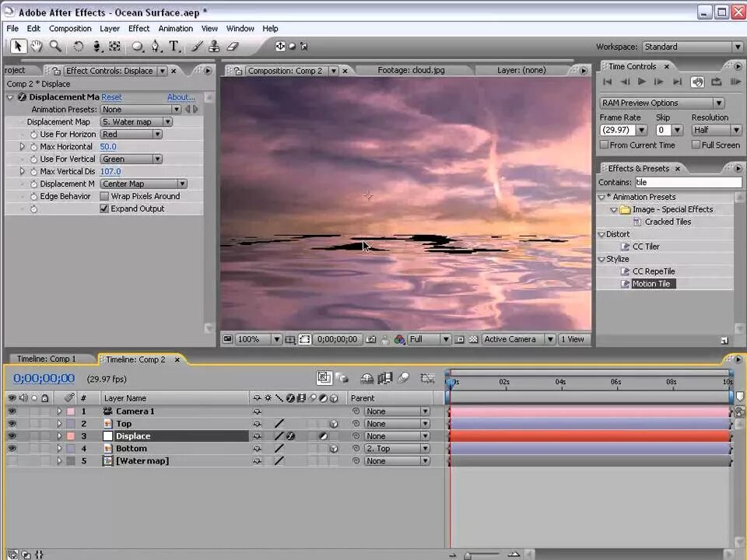Choose the Rotation tool

point(79,47)
